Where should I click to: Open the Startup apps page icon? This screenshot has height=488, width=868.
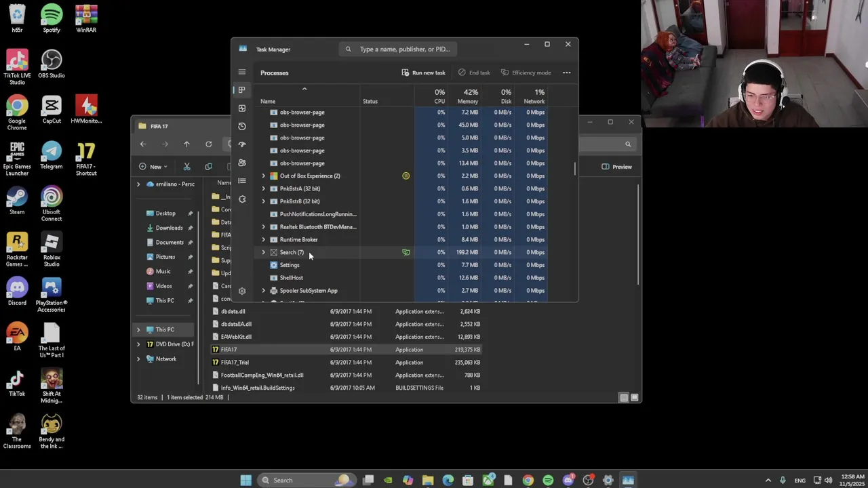[241, 144]
